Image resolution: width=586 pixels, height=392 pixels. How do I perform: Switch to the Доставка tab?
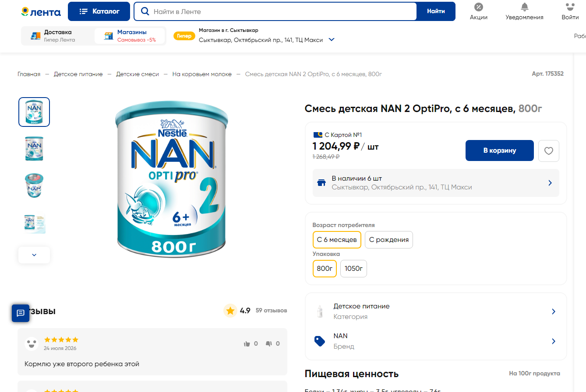tap(58, 36)
